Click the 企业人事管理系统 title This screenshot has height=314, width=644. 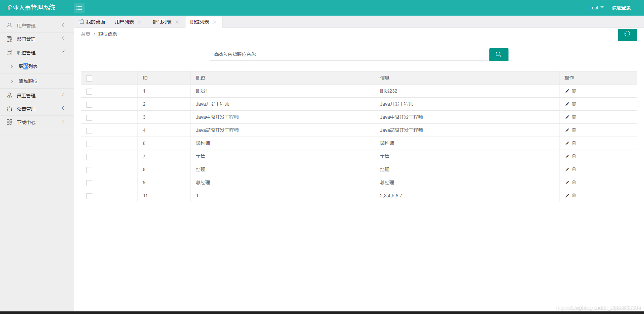31,7
